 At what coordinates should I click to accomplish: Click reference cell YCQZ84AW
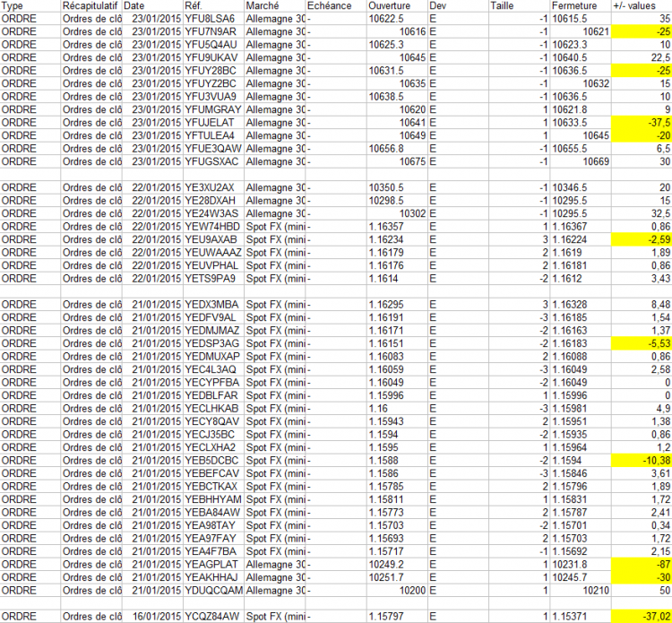pyautogui.click(x=214, y=617)
